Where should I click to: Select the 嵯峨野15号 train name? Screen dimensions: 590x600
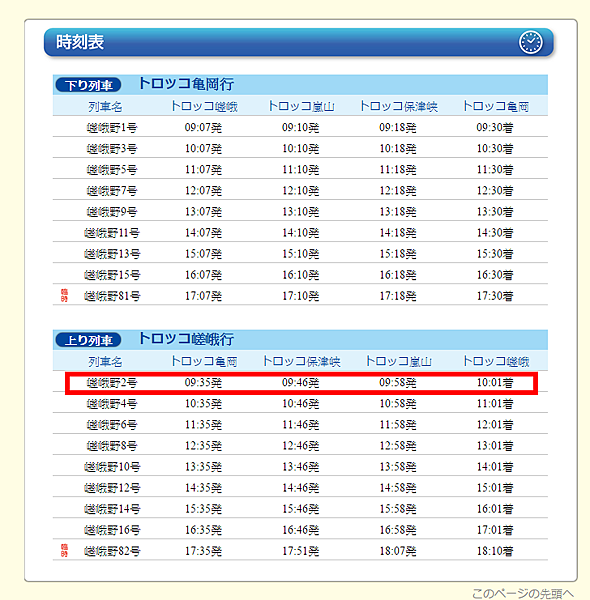112,275
